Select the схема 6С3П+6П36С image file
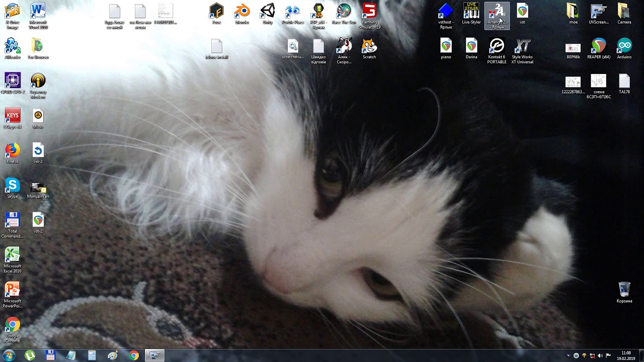Image resolution: width=644 pixels, height=362 pixels. (x=599, y=86)
